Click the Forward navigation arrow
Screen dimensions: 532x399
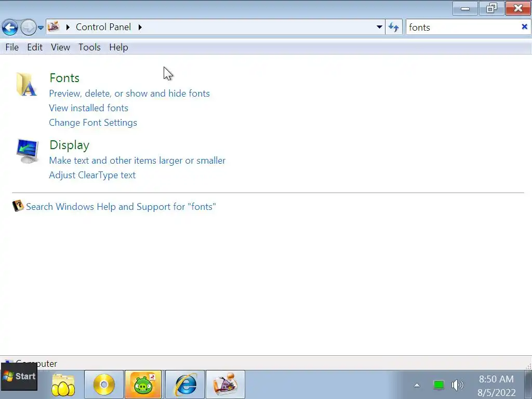click(x=28, y=27)
